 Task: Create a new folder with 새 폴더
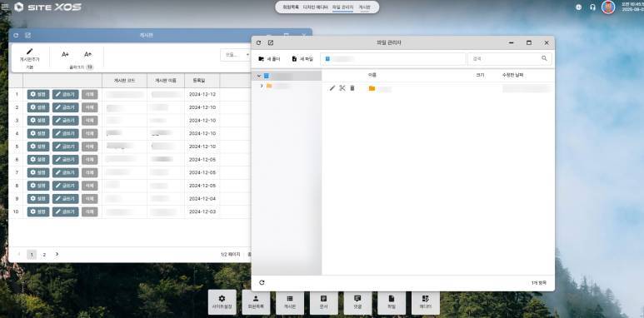[x=269, y=59]
